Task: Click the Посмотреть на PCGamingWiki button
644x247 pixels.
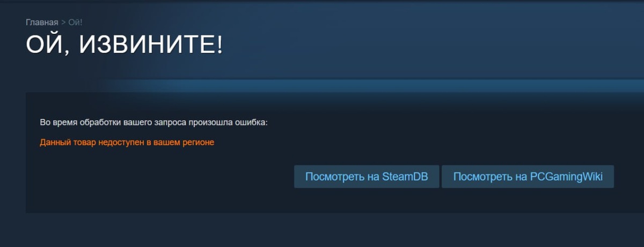Action: tap(528, 177)
